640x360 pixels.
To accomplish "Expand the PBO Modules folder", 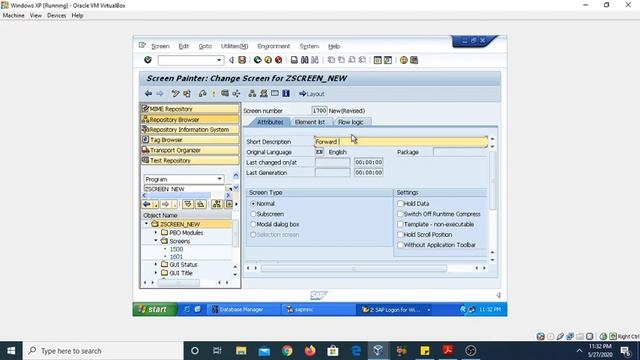I will point(156,233).
